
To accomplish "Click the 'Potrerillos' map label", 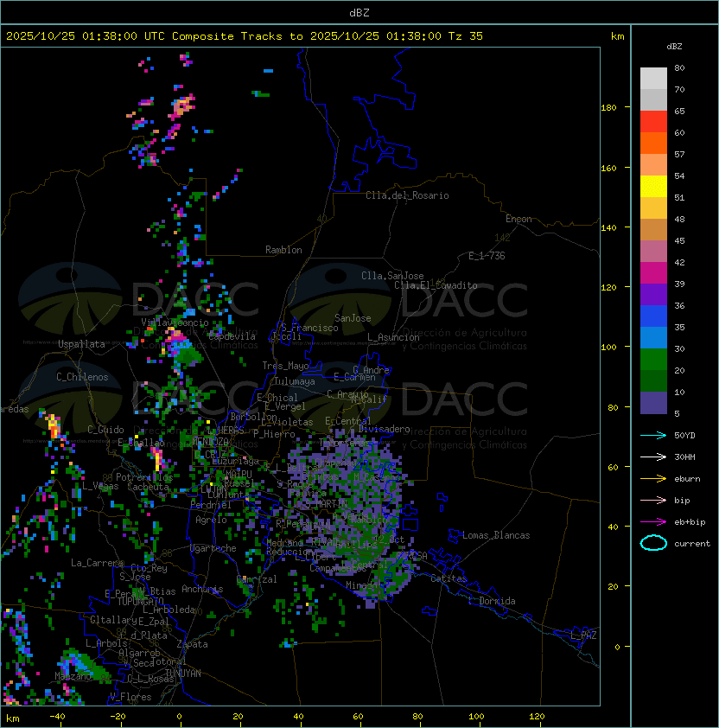I will point(144,477).
